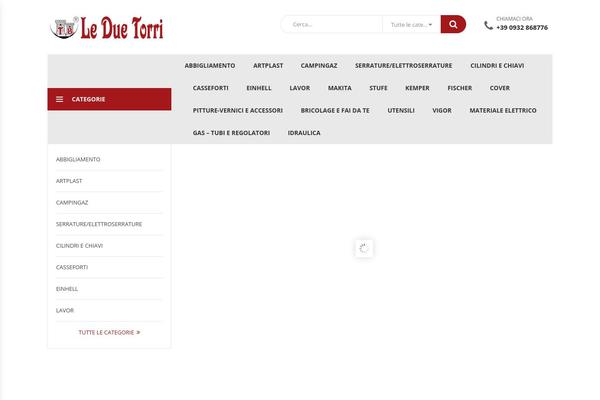The width and height of the screenshot is (600, 400).
Task: Go to Bricolage e Fai da Te
Action: (x=335, y=110)
